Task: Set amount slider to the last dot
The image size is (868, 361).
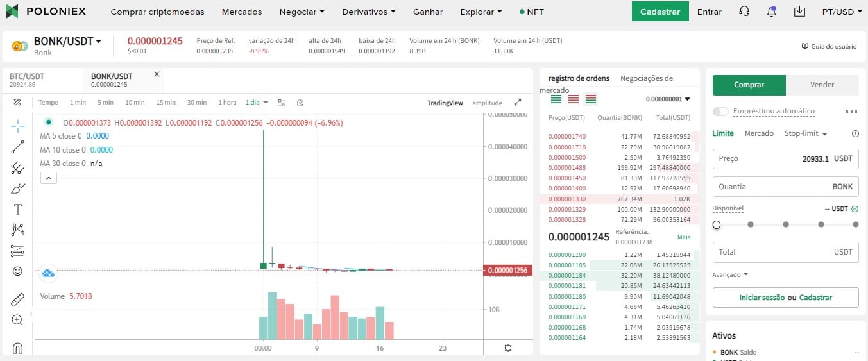Action: [855, 224]
